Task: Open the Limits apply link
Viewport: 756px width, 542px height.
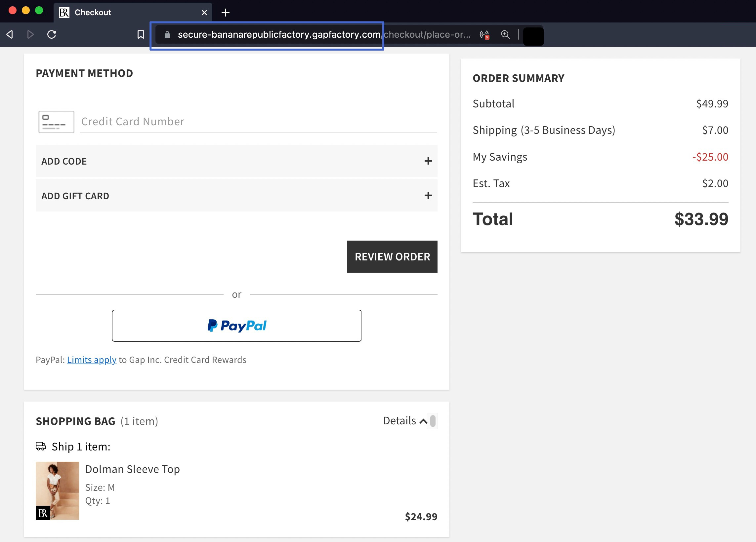Action: click(92, 360)
